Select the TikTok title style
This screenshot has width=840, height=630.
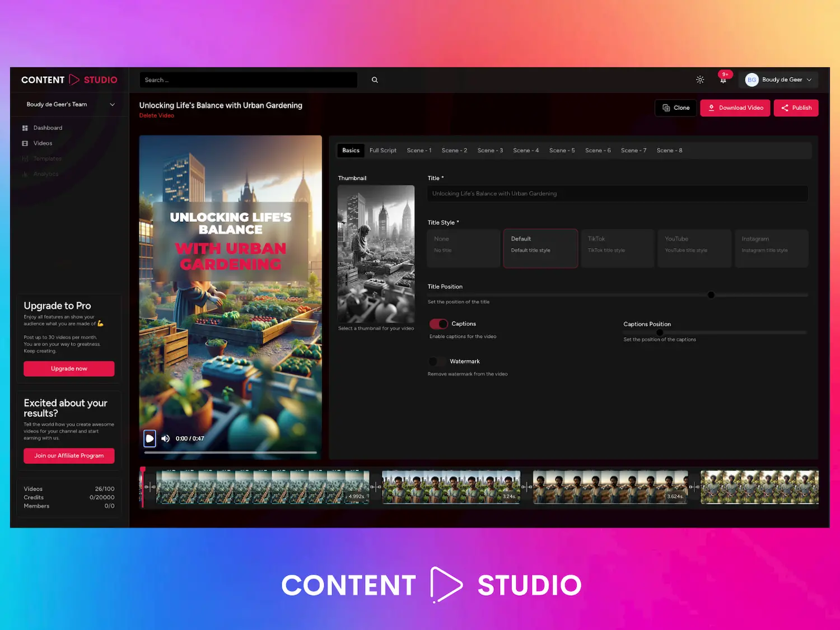point(617,248)
